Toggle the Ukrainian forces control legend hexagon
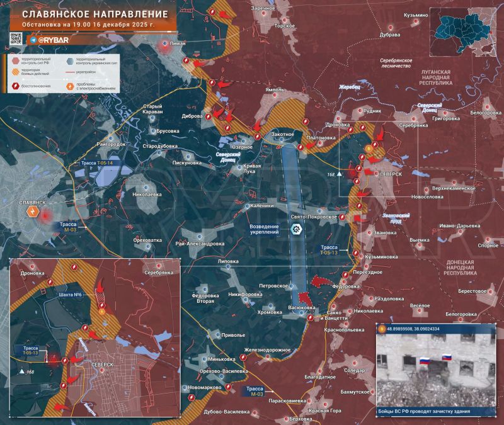 pyautogui.click(x=70, y=61)
